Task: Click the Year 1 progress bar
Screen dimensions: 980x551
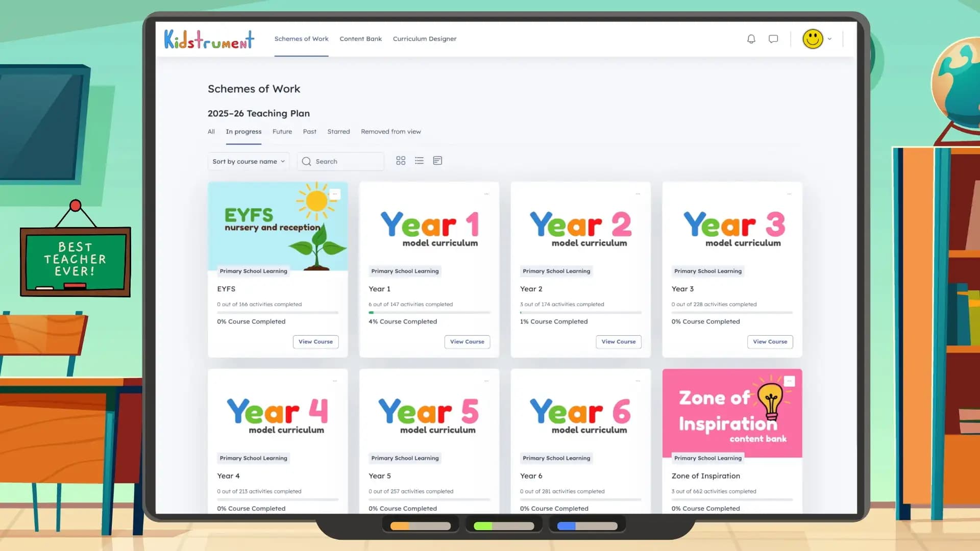Action: click(x=429, y=312)
